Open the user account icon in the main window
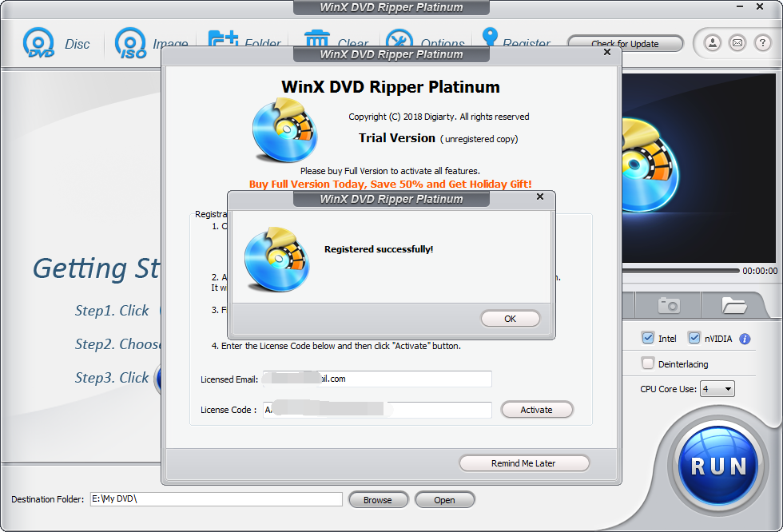The width and height of the screenshot is (783, 532). click(x=713, y=43)
